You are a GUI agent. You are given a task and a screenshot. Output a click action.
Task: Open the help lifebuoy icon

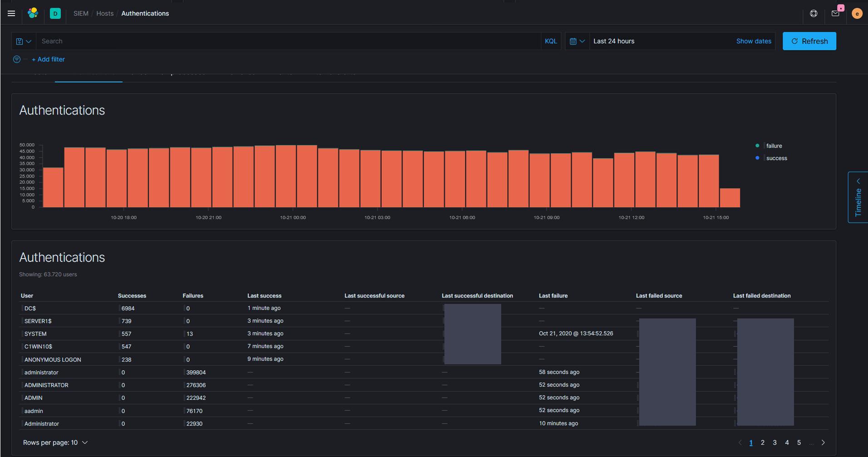click(813, 14)
